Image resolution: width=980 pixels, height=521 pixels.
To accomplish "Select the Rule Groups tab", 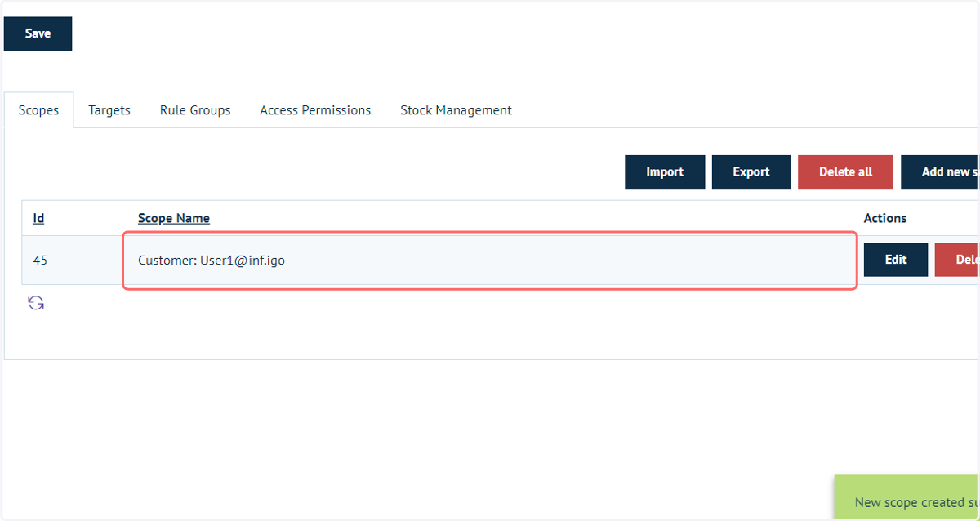I will [195, 110].
